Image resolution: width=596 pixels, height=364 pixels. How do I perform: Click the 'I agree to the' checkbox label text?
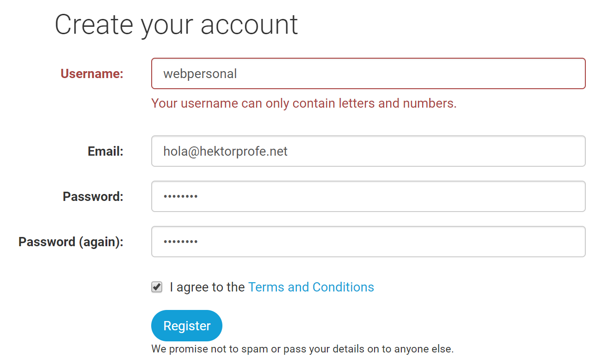(207, 287)
